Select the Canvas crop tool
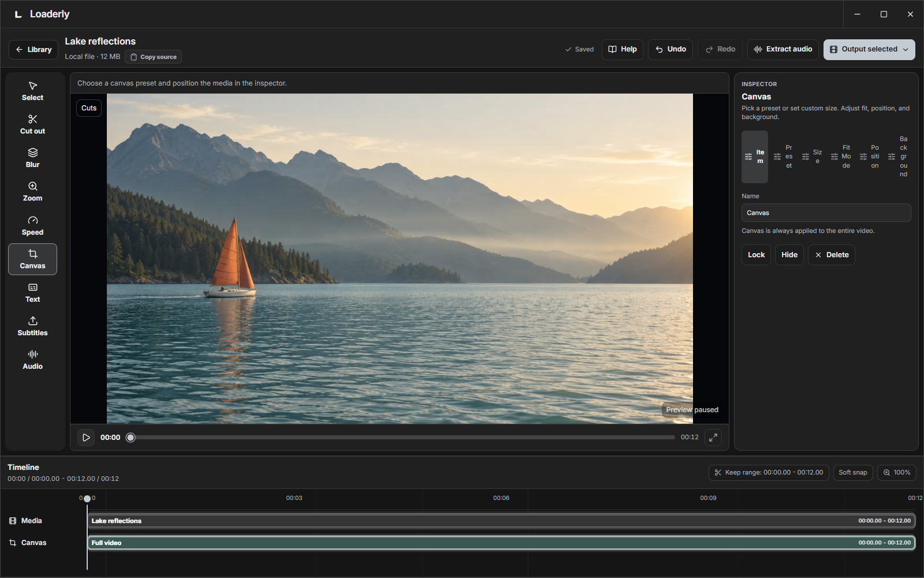 [32, 259]
